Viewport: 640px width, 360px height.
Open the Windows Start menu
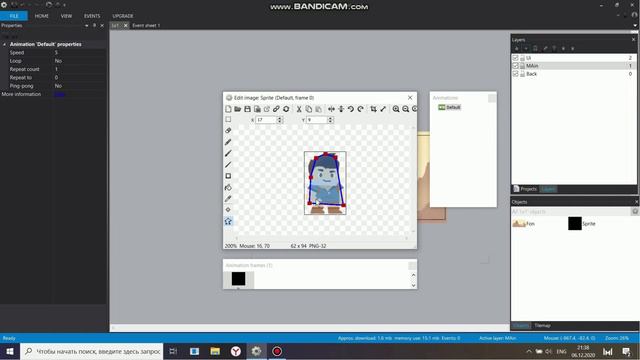(x=10, y=351)
